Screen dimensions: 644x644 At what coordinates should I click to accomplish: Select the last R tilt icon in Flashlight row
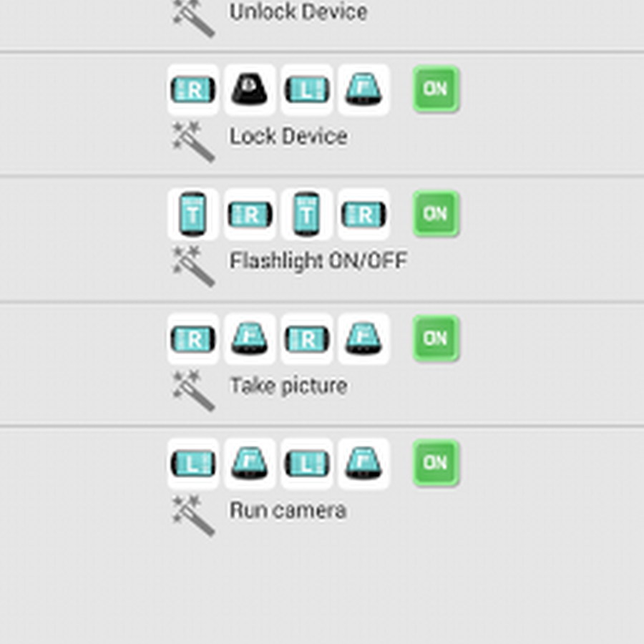(364, 214)
